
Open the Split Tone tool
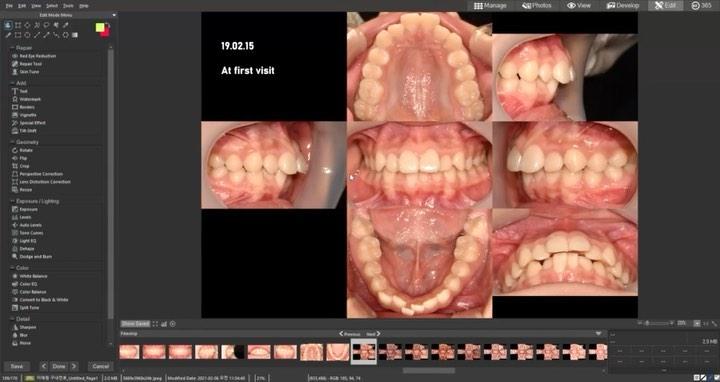[x=25, y=308]
